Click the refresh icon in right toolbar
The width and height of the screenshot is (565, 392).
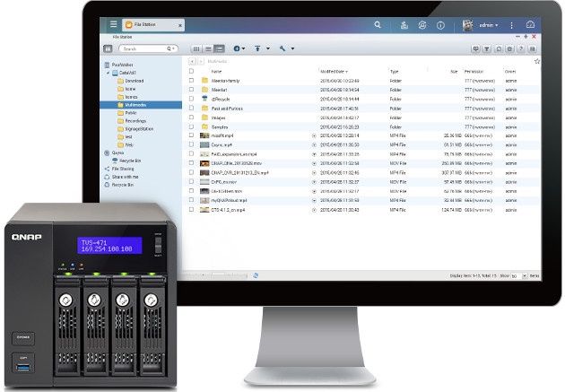pos(499,48)
